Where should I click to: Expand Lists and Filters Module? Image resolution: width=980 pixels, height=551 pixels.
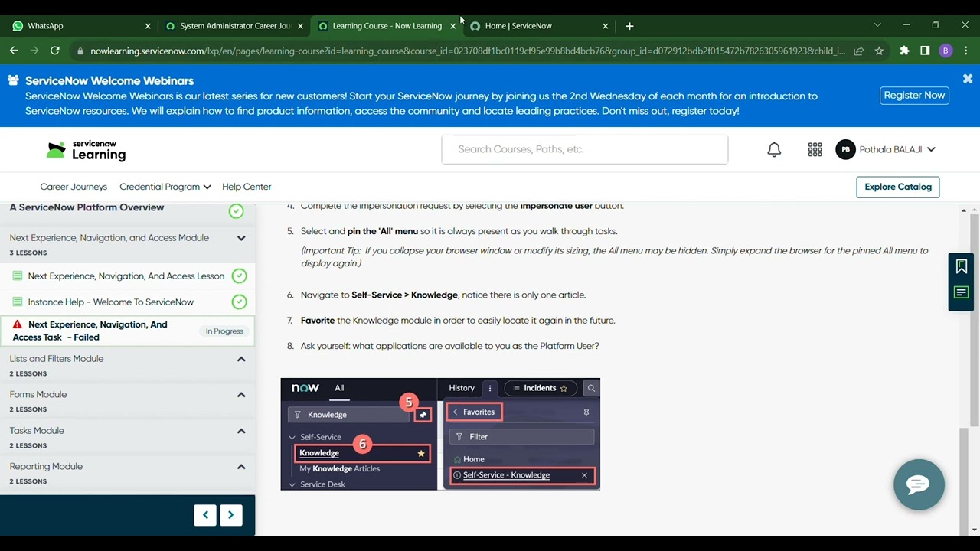pyautogui.click(x=241, y=359)
